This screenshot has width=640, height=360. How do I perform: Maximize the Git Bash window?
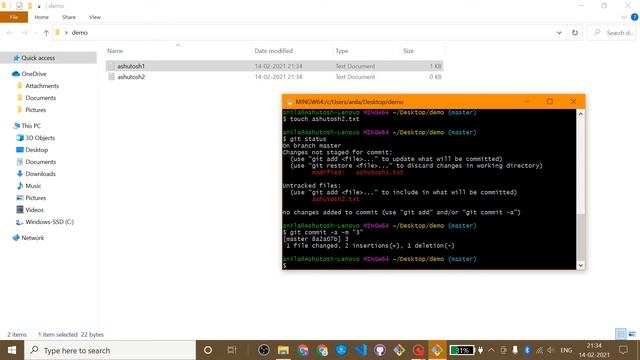coord(550,102)
